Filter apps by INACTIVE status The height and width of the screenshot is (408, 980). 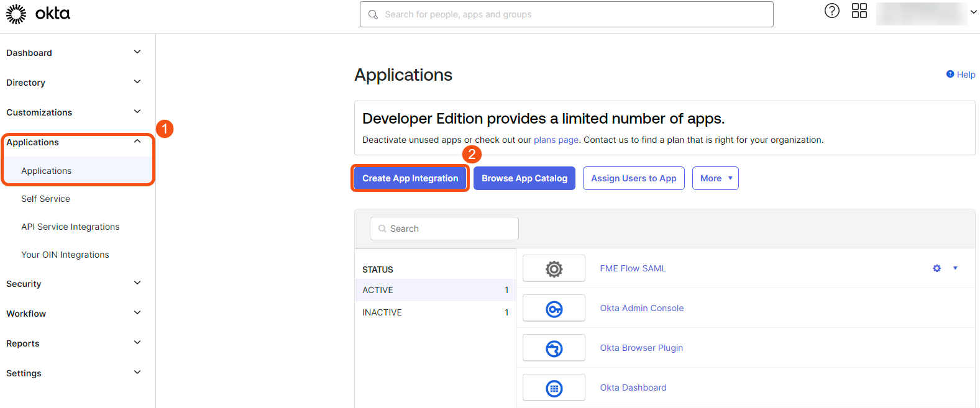tap(435, 312)
